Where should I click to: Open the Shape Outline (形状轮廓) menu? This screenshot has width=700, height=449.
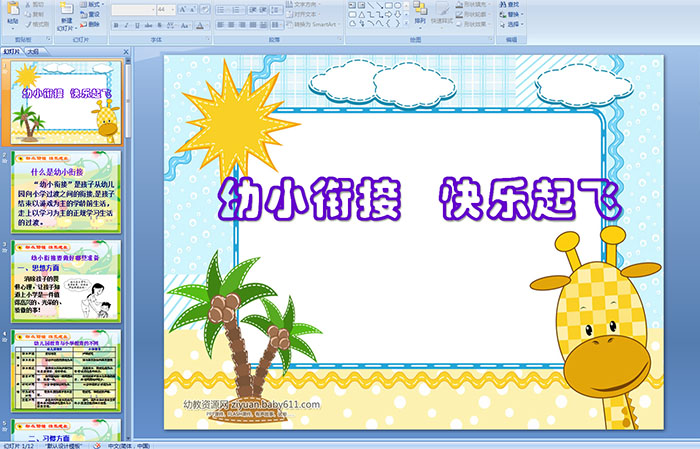(474, 14)
